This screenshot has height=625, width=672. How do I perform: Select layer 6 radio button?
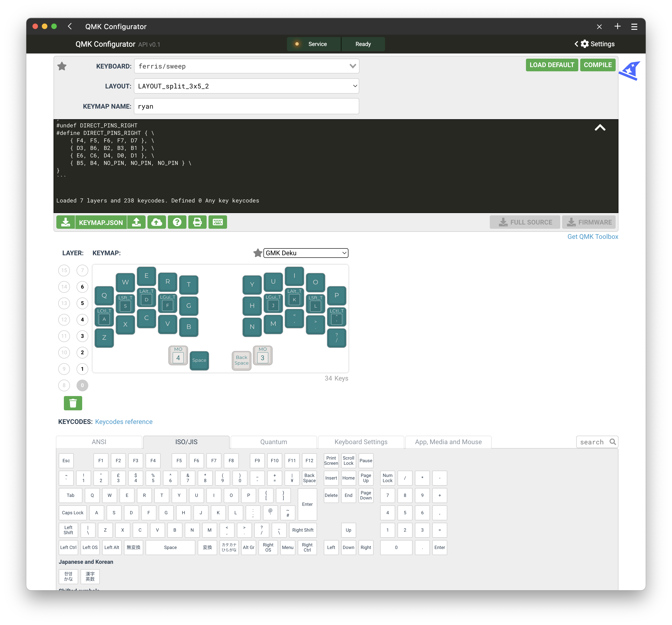82,287
